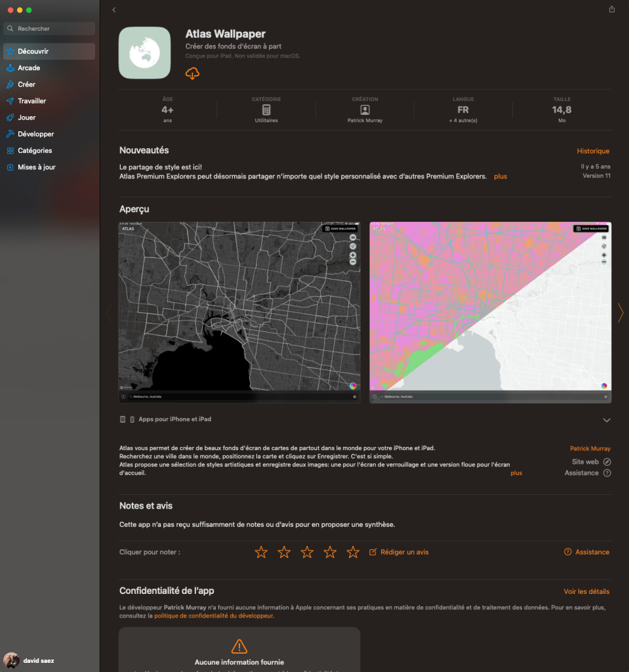This screenshot has width=629, height=672.
Task: Click the Atlas Wallpaper app icon
Action: click(144, 52)
